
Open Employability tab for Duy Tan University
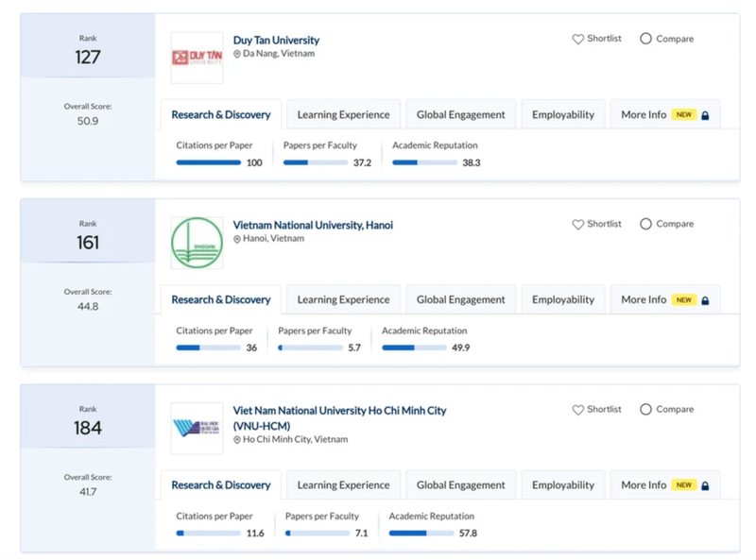[563, 114]
